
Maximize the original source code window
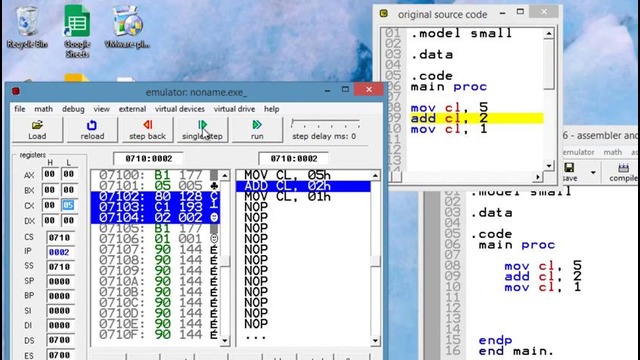click(x=520, y=12)
